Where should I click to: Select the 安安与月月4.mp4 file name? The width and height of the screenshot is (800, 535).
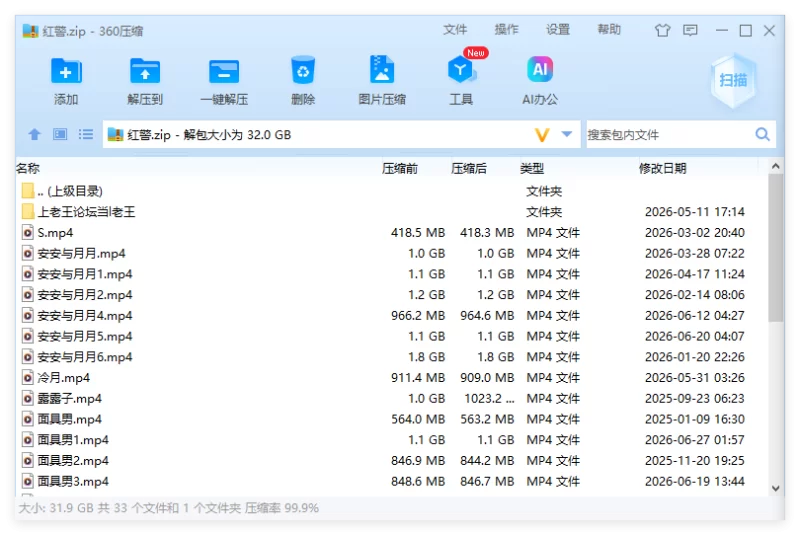coord(85,316)
